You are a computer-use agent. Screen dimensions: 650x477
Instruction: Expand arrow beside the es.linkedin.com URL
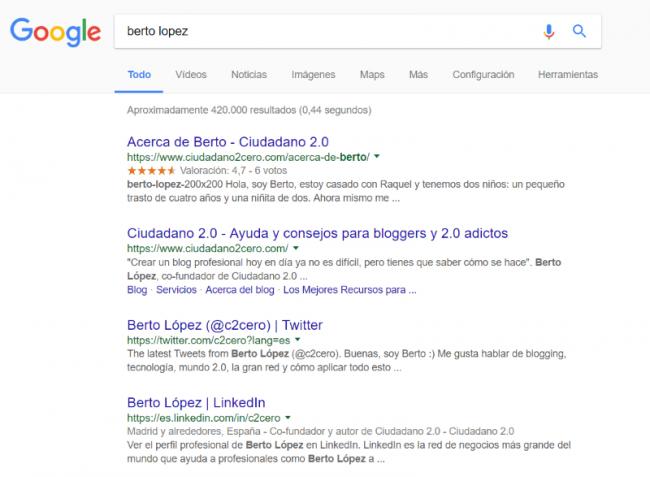coord(287,416)
